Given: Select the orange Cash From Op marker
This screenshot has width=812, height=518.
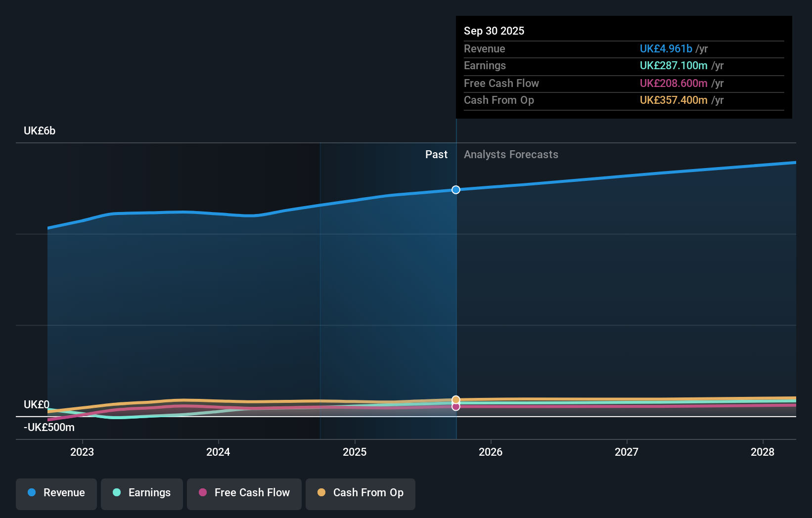Looking at the screenshot, I should click(x=455, y=399).
